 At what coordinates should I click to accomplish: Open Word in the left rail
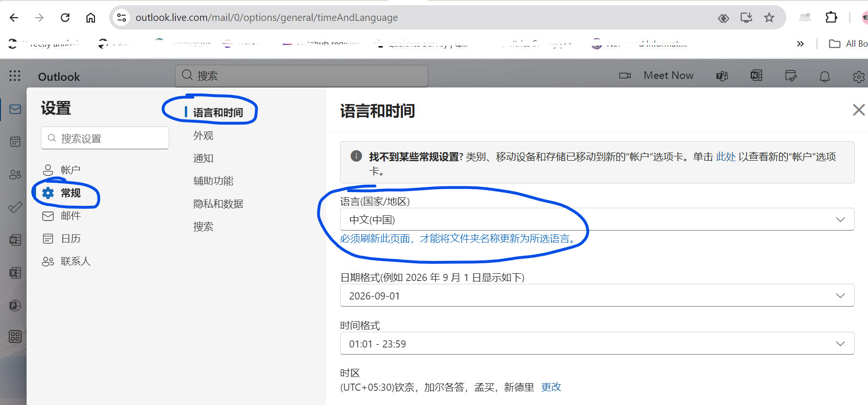coord(15,240)
